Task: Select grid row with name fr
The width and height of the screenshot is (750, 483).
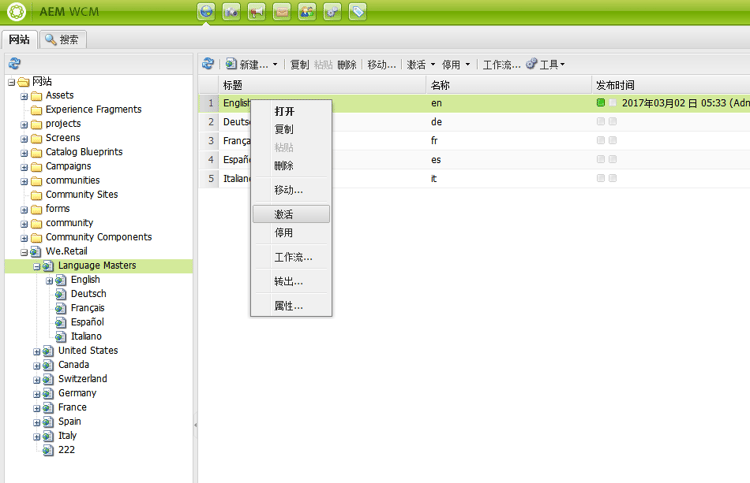Action: point(474,141)
